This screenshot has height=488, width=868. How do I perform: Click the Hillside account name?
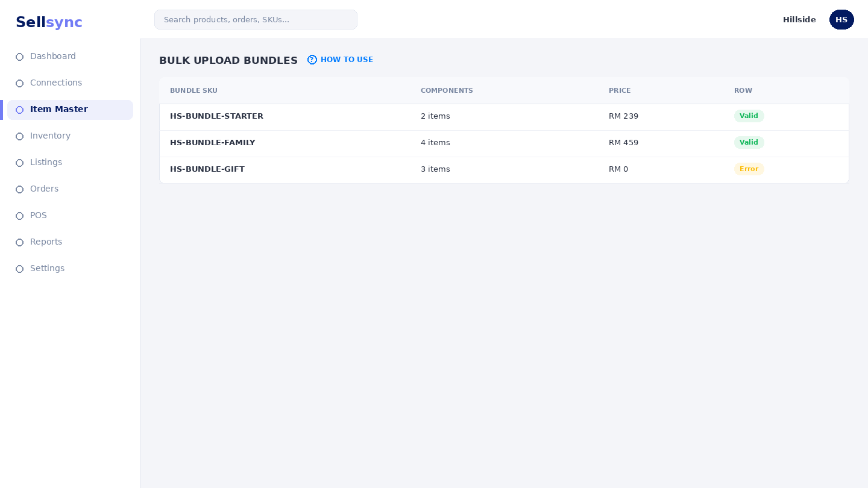coord(799,19)
